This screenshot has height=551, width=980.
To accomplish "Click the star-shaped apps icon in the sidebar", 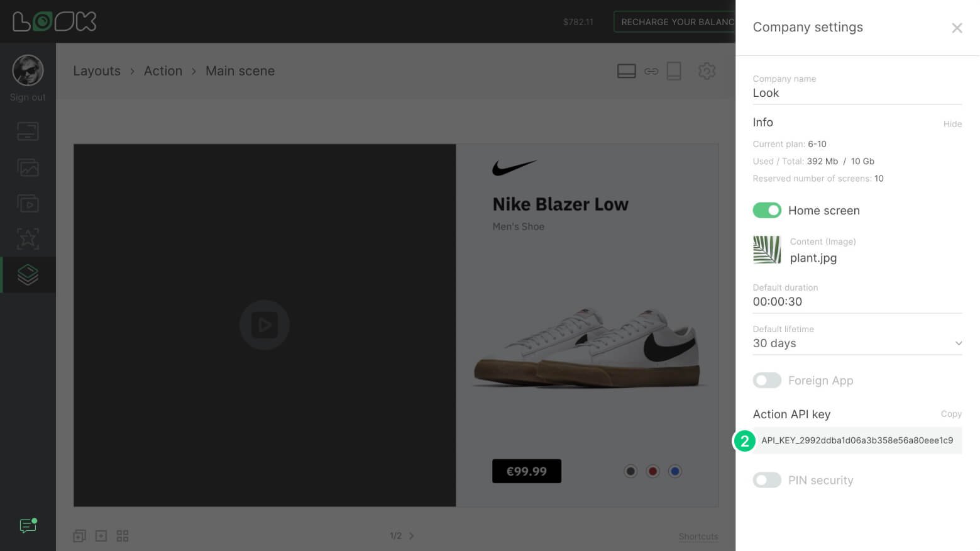I will coord(28,239).
